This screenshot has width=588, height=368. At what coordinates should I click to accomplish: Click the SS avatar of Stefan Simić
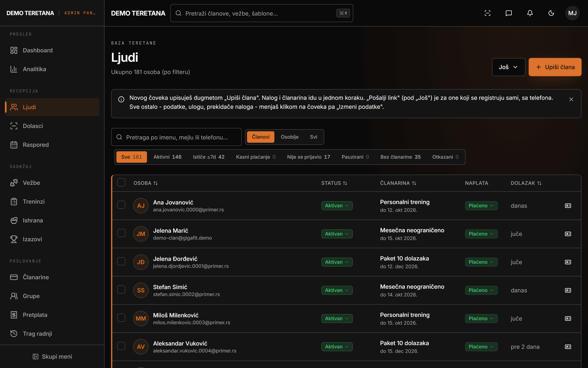[x=141, y=290]
